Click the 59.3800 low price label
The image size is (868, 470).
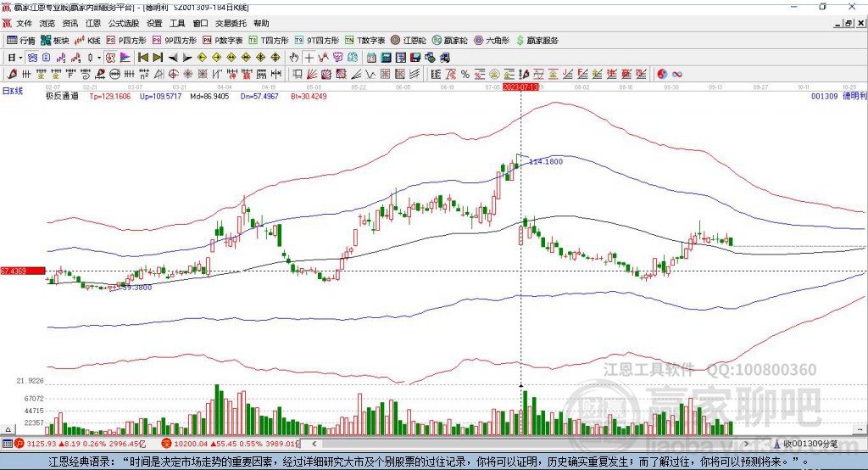click(135, 287)
